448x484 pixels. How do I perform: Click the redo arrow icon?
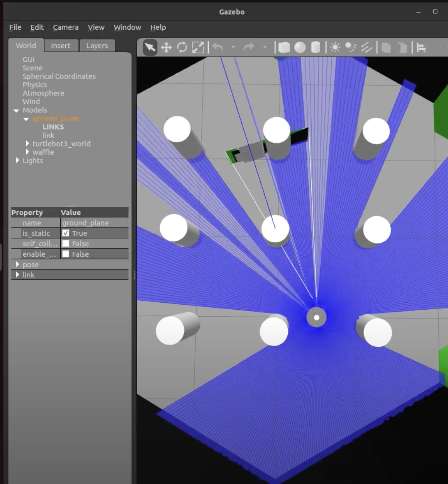coord(249,47)
